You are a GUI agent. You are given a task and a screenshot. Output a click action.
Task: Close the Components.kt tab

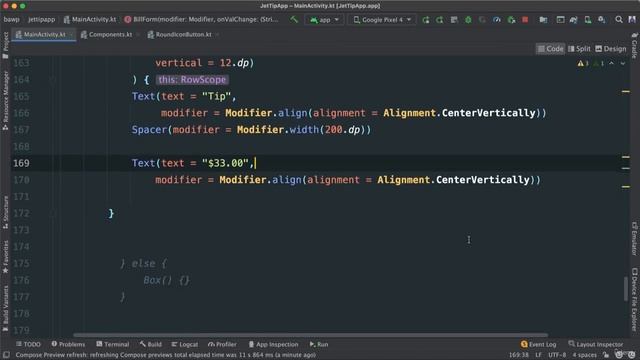coord(138,35)
